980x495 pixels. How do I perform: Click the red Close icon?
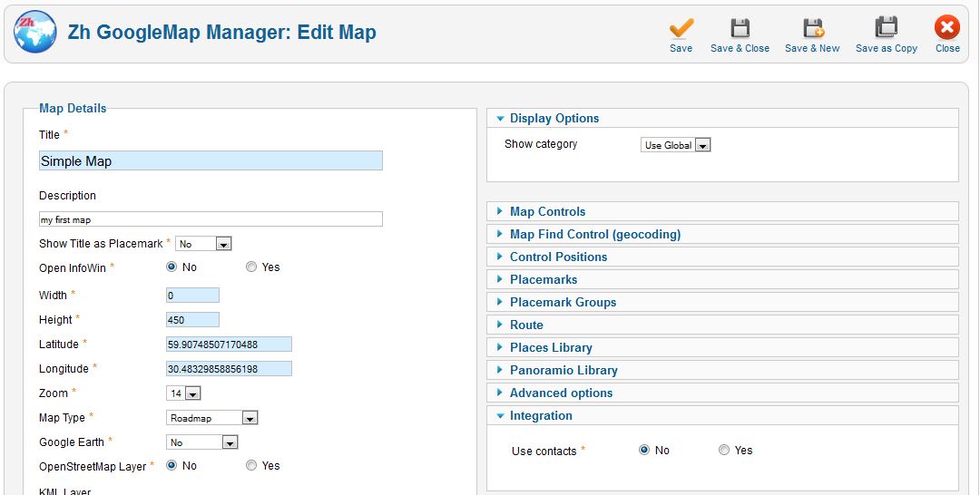pyautogui.click(x=947, y=28)
